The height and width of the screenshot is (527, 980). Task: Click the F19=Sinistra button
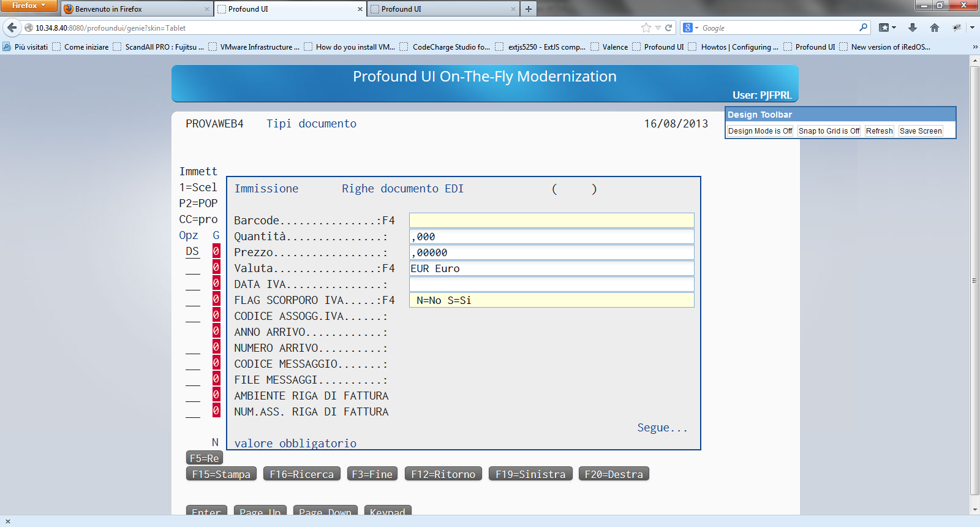click(530, 474)
